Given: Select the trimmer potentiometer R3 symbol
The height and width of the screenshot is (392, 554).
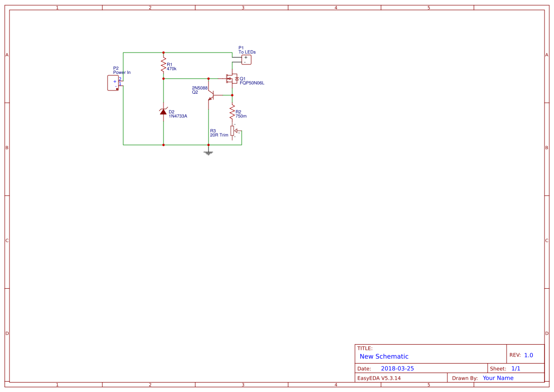Looking at the screenshot, I should pos(232,131).
